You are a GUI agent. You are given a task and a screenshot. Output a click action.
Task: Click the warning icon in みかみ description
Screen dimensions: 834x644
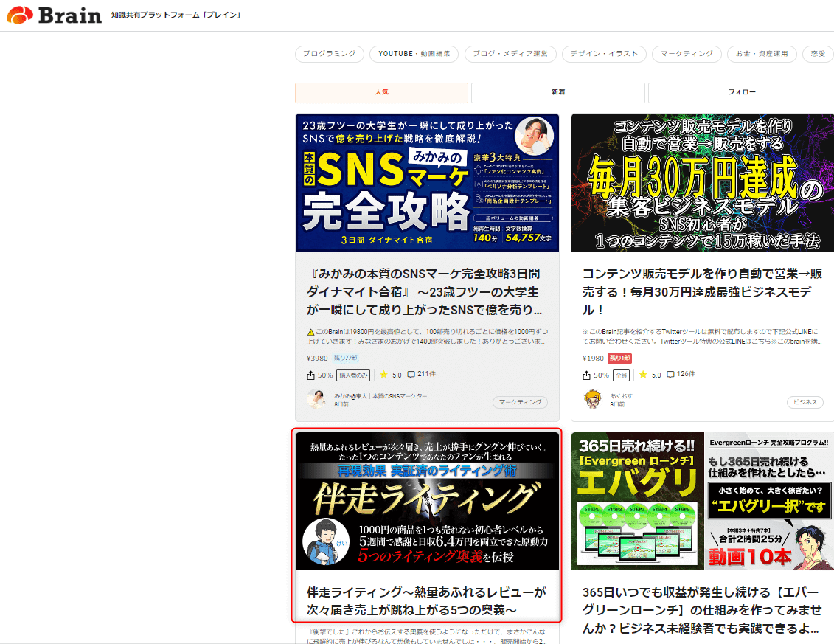tap(310, 332)
